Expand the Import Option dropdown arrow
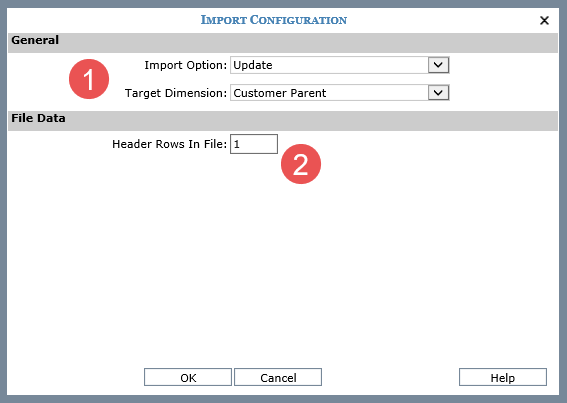Screen dimensions: 567x403 click(x=438, y=65)
